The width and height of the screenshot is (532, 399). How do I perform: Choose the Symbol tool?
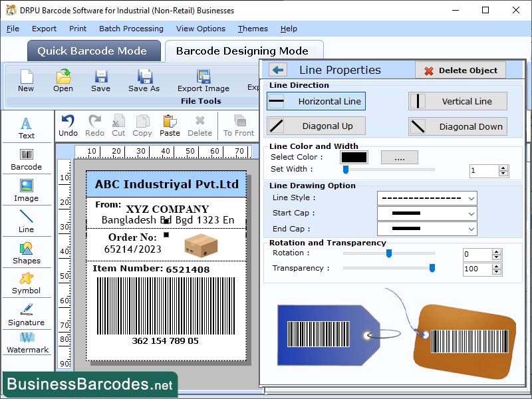[27, 284]
